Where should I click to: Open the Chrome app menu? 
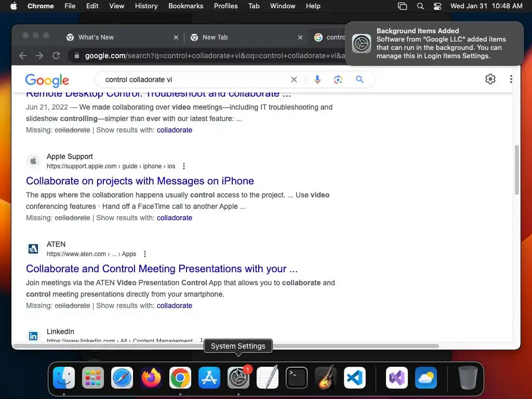pyautogui.click(x=41, y=6)
